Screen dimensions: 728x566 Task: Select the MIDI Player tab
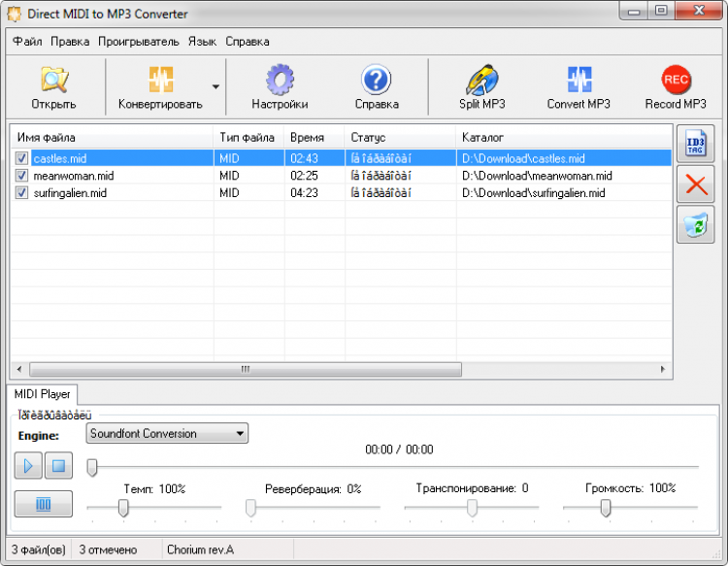pyautogui.click(x=43, y=394)
